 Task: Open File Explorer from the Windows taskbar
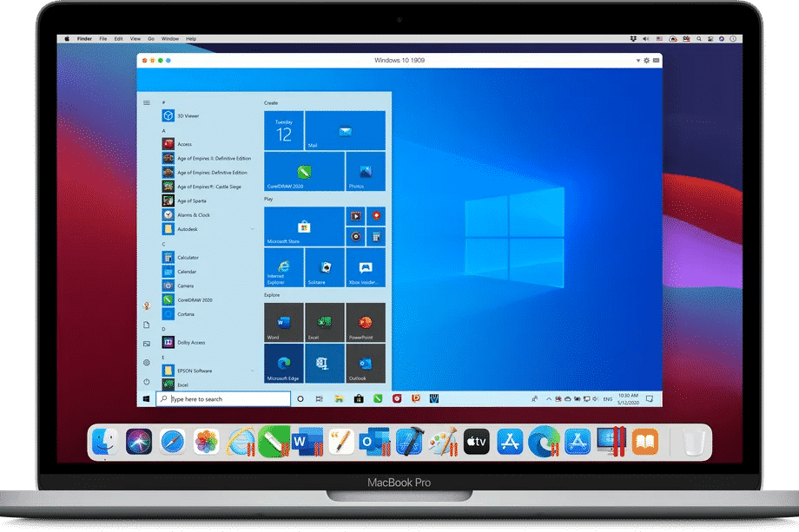pyautogui.click(x=339, y=399)
